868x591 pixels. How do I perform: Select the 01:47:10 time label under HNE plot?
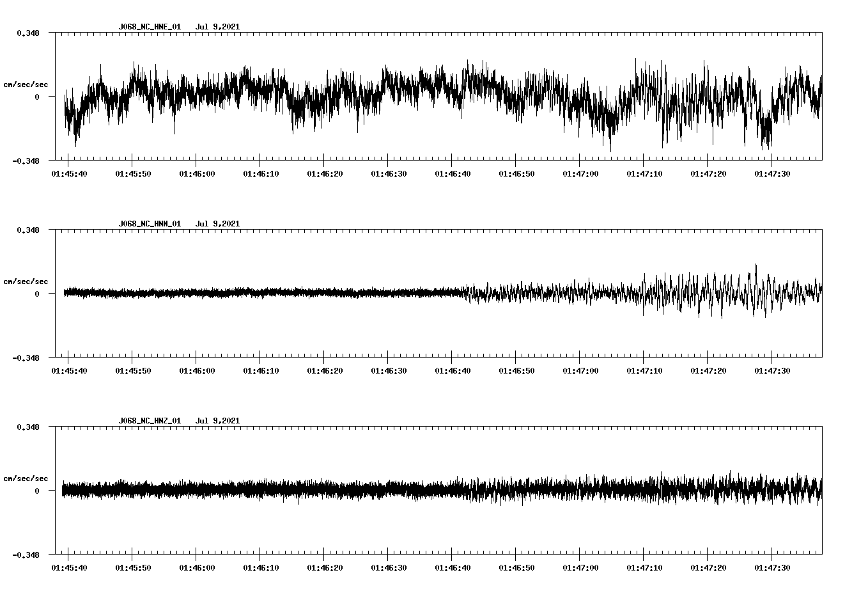pos(644,174)
